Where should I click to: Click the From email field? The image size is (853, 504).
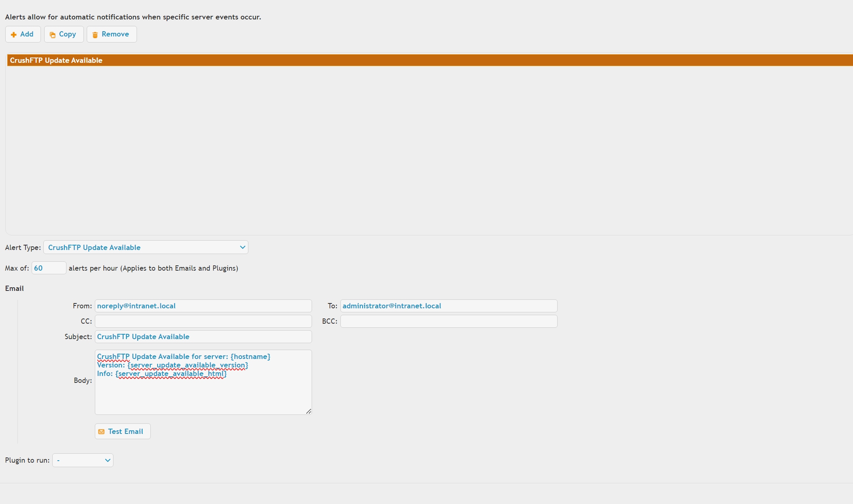203,306
